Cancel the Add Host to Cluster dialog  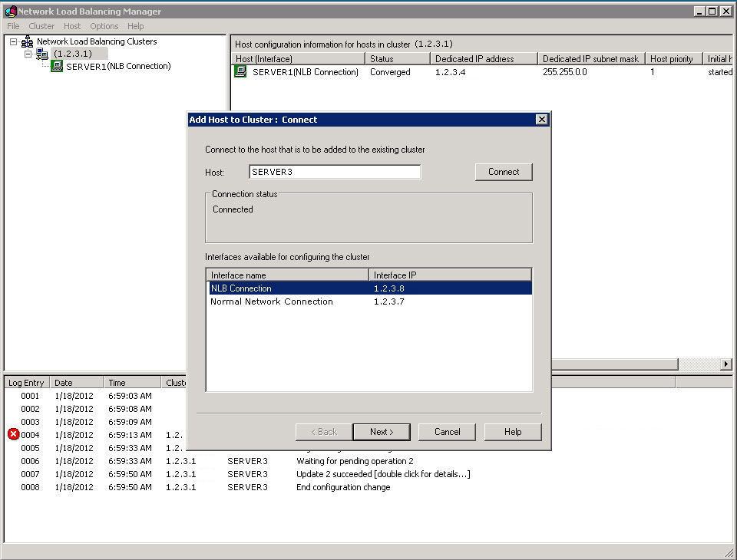(447, 432)
